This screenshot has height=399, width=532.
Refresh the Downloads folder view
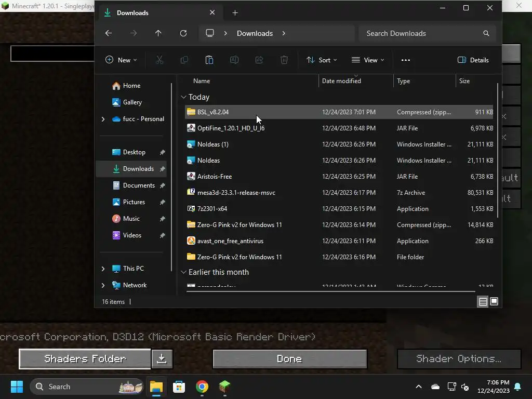pyautogui.click(x=183, y=33)
